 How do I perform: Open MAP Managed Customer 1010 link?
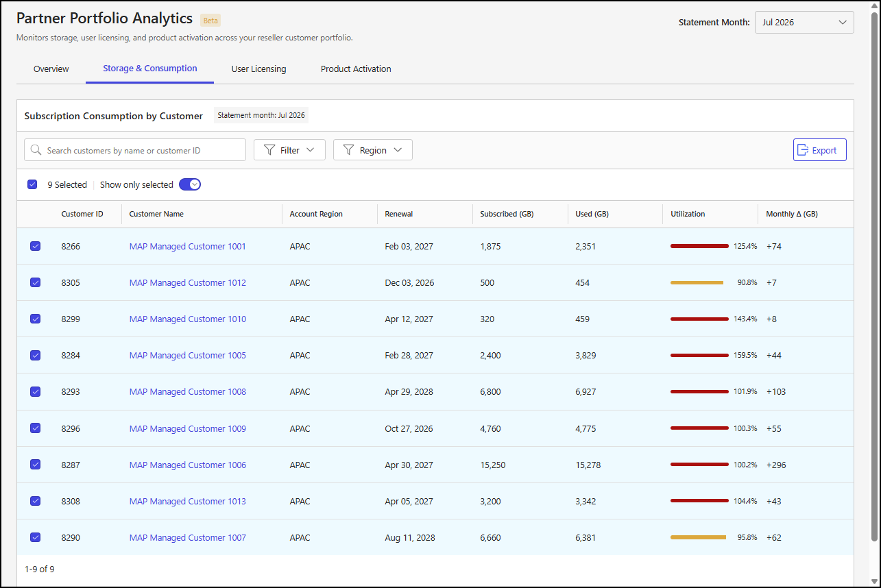(187, 319)
